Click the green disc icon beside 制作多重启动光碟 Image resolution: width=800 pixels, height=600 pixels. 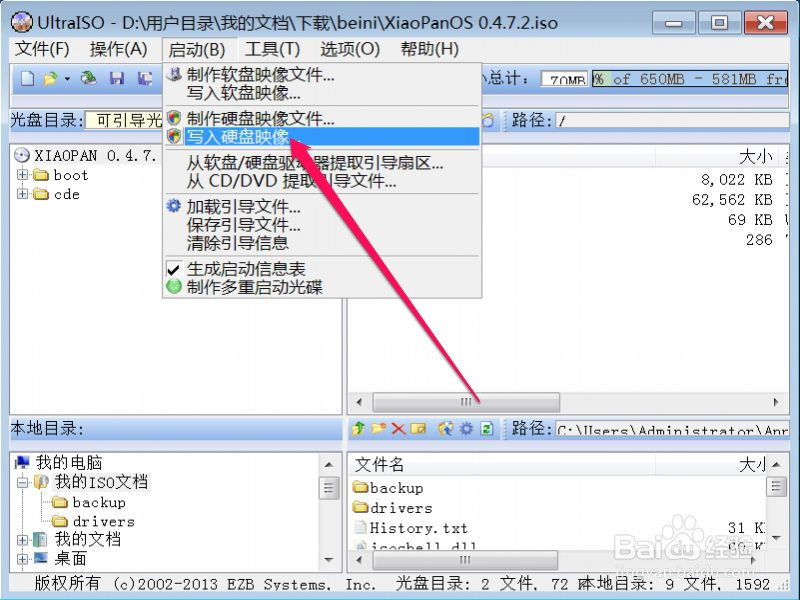click(173, 287)
